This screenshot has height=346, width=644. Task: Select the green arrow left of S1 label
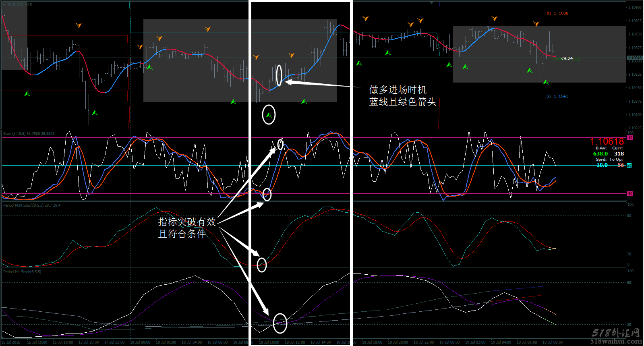[546, 82]
